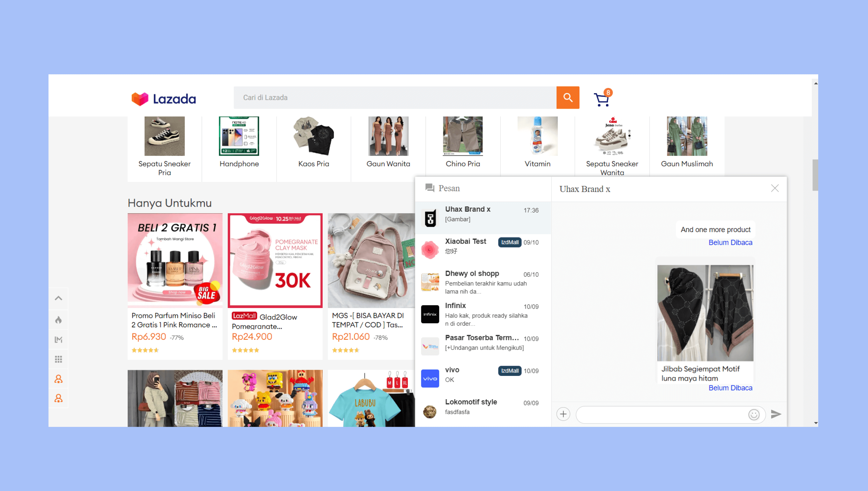Screen dimensions: 868x491
Task: Open the shopping cart icon
Action: click(602, 98)
